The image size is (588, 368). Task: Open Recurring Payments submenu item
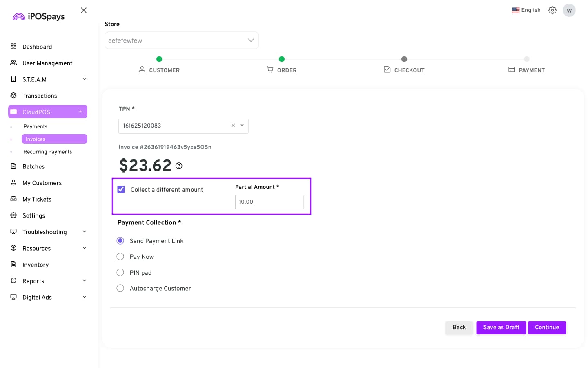48,152
